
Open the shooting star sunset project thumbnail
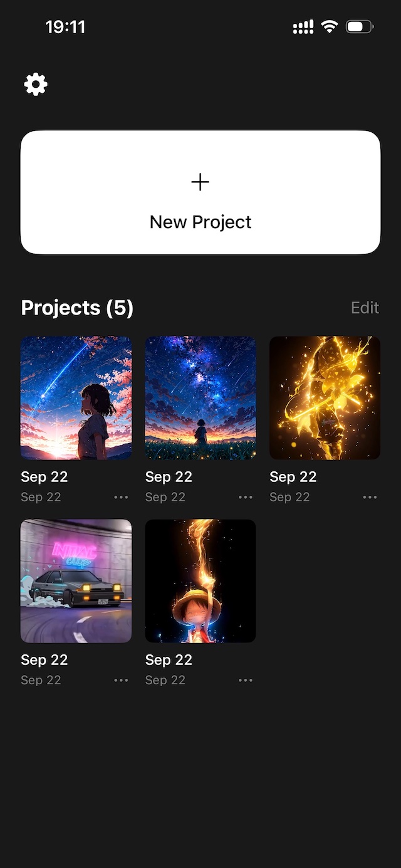pyautogui.click(x=76, y=398)
